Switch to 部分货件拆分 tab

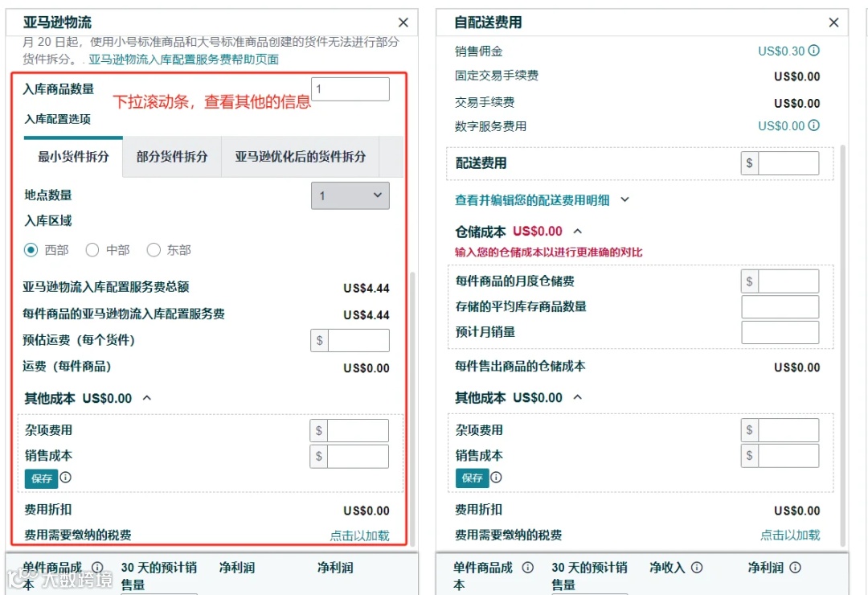coord(172,157)
